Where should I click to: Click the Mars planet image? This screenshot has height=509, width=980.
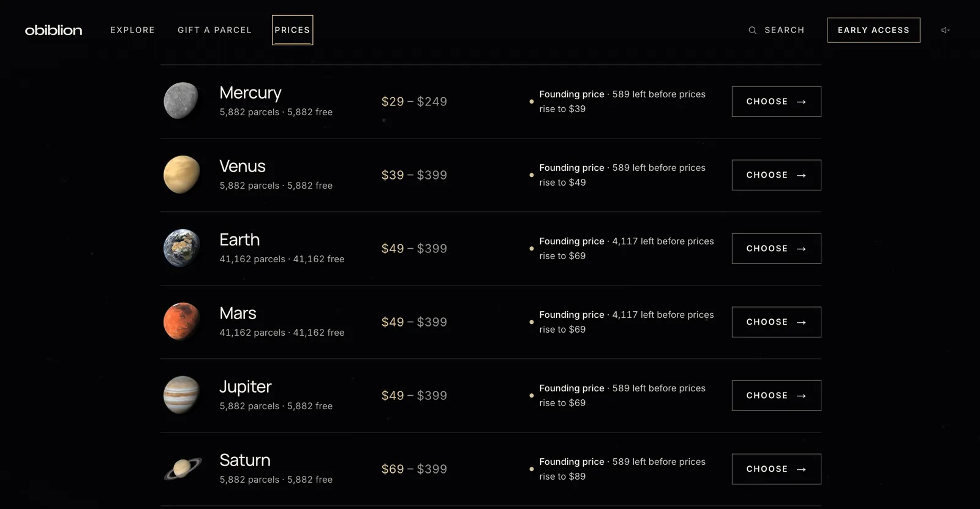[181, 322]
